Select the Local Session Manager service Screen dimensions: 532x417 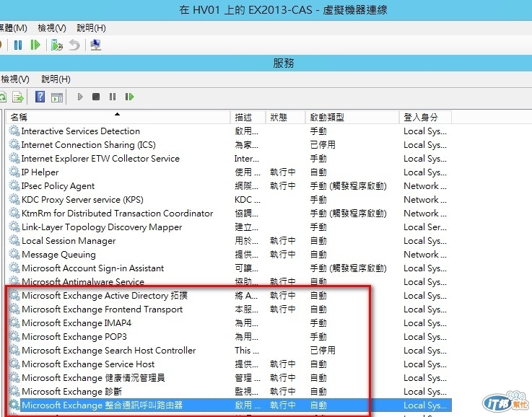click(x=69, y=241)
